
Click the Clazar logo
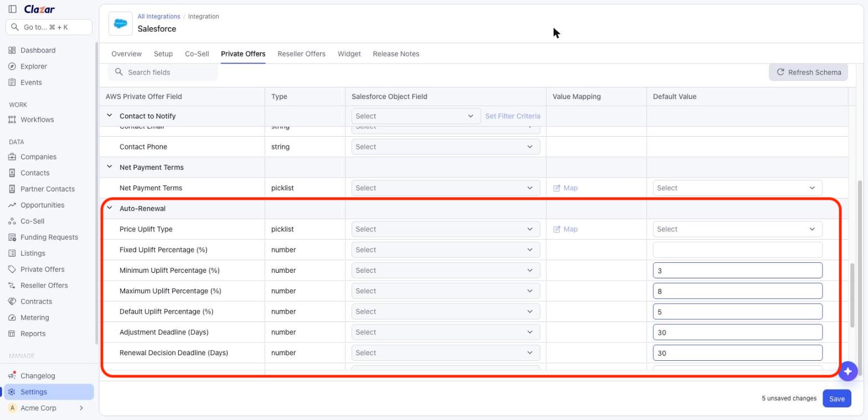tap(39, 9)
